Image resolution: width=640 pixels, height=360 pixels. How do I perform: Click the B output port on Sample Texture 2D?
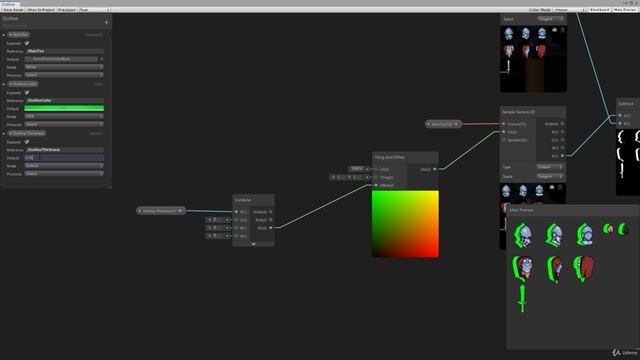tap(562, 148)
